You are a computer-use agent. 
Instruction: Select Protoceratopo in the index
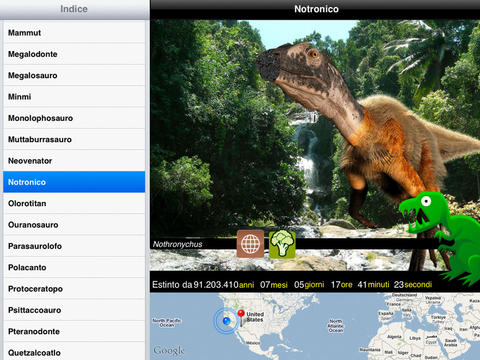point(74,289)
